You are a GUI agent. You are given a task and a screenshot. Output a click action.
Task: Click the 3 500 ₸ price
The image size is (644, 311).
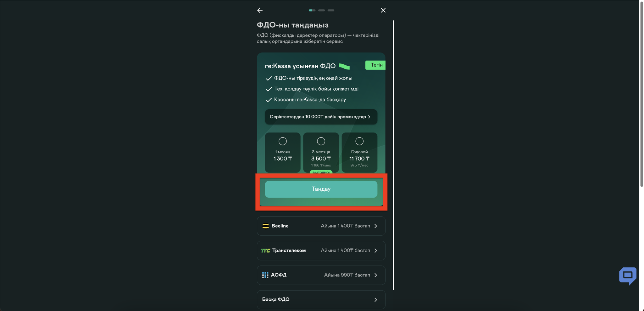pyautogui.click(x=321, y=159)
